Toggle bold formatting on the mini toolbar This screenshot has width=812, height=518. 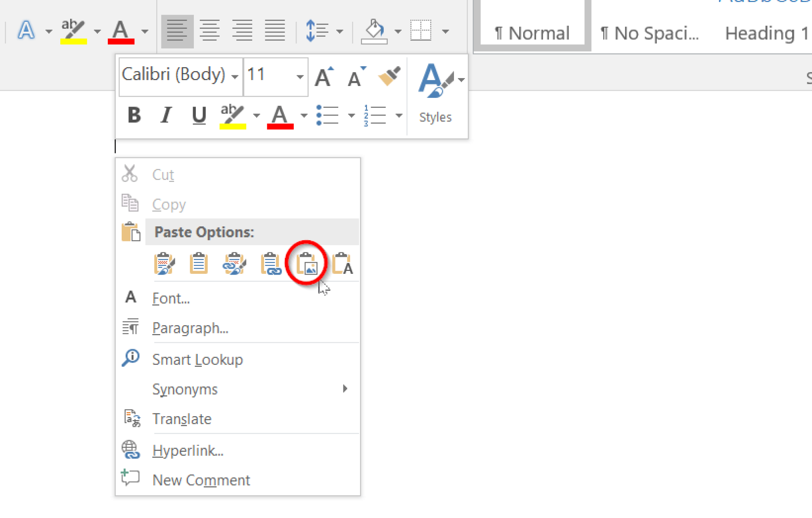pyautogui.click(x=134, y=116)
